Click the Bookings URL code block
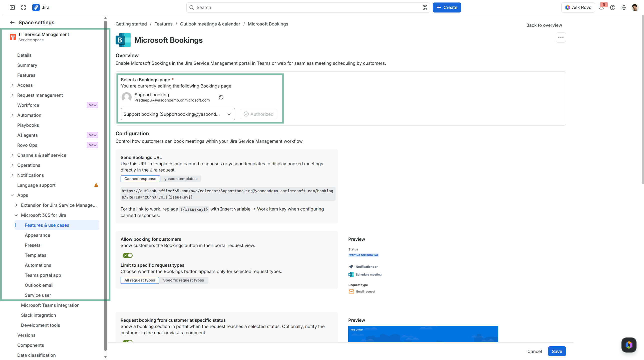The height and width of the screenshot is (360, 644). coord(228,194)
